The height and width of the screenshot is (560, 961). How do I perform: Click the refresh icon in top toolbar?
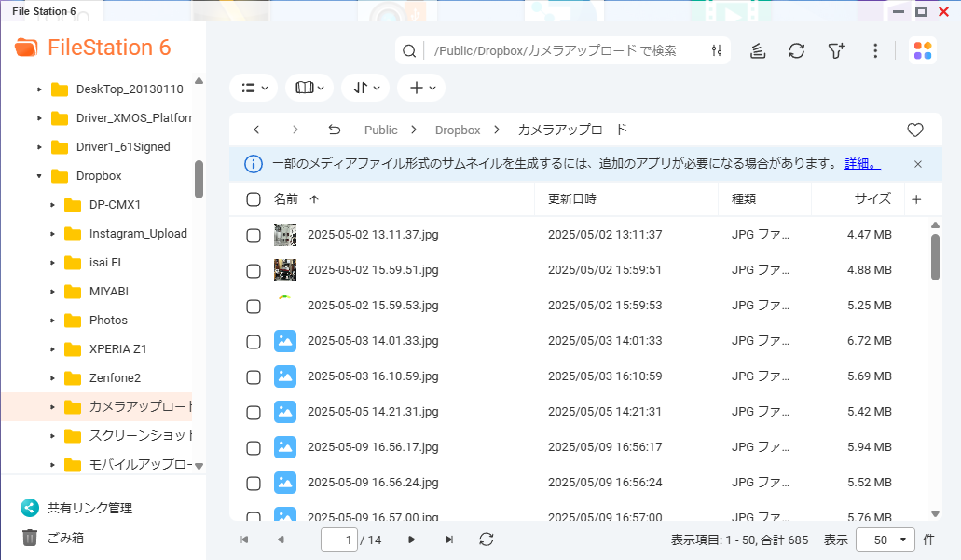click(x=796, y=51)
